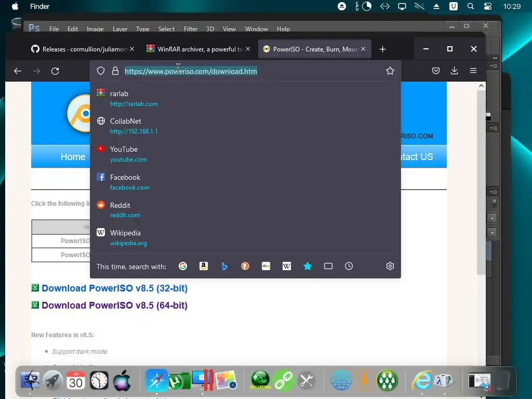Open Photoshop Edit menu

tap(73, 29)
